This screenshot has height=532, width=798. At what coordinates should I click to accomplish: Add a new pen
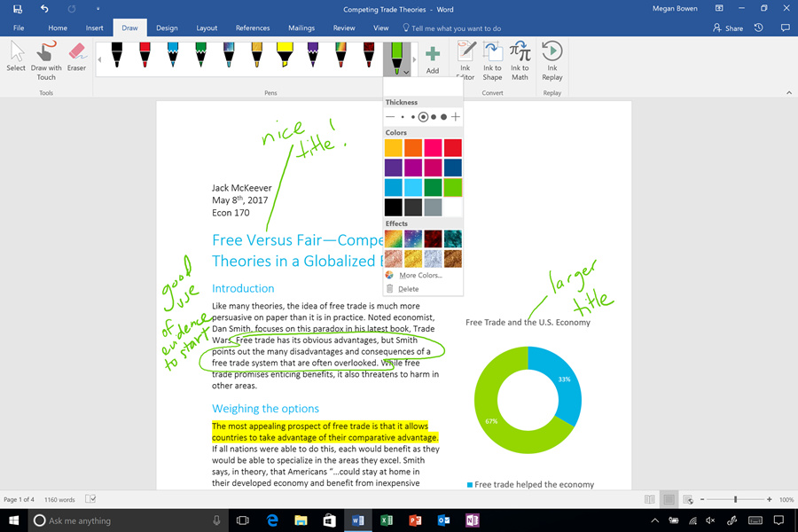(433, 59)
